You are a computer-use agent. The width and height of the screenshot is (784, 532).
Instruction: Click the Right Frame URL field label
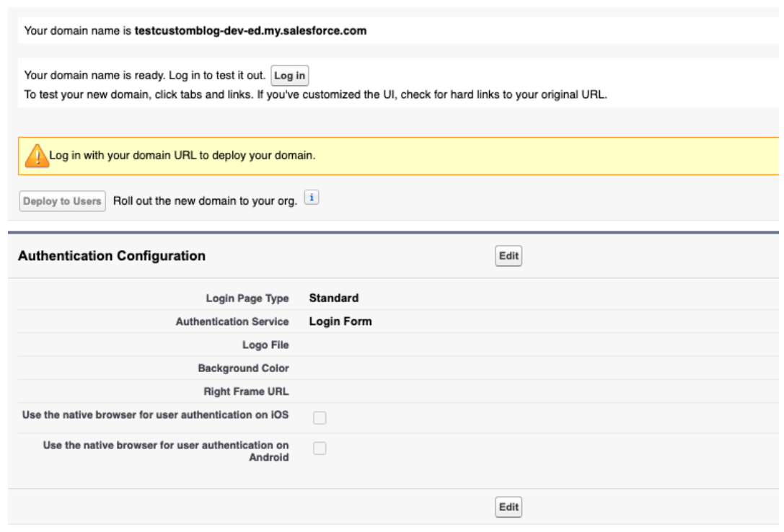pos(246,391)
